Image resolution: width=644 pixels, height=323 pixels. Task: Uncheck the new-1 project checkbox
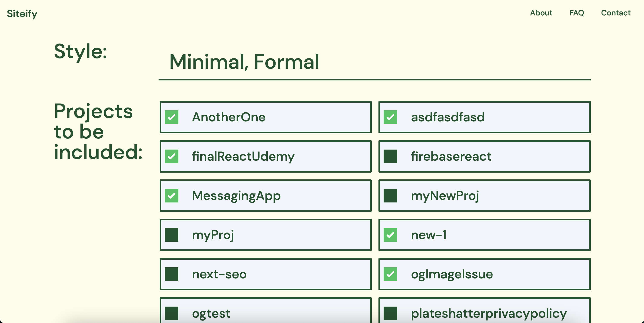(x=390, y=235)
